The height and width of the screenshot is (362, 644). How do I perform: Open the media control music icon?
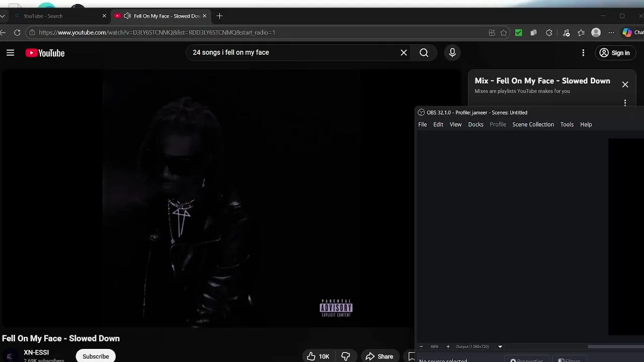pos(566,33)
